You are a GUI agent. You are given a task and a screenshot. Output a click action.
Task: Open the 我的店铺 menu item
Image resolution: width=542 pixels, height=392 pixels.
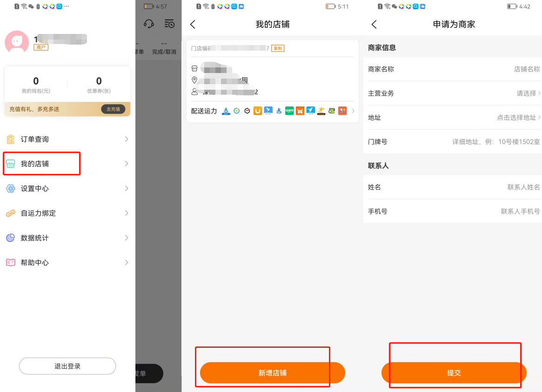(x=67, y=164)
